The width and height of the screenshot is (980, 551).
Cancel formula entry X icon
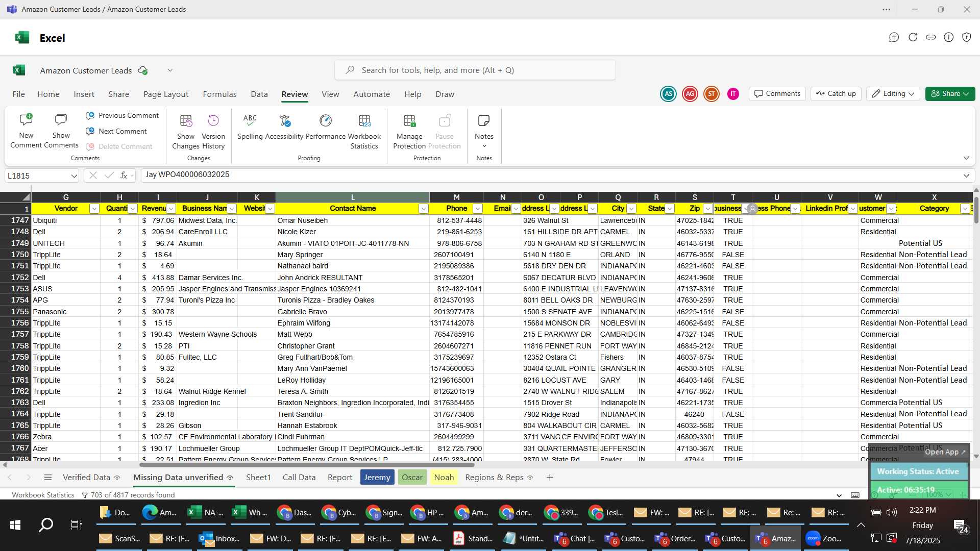(x=93, y=176)
